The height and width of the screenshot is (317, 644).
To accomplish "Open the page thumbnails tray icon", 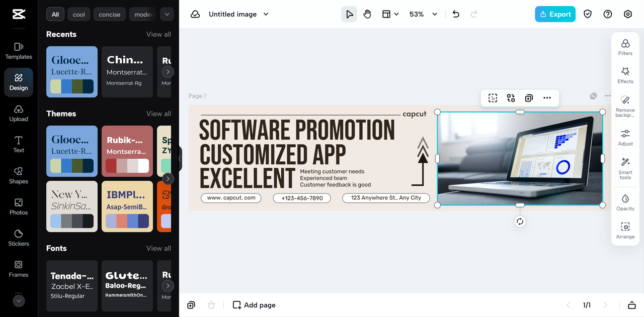I will pos(631,305).
